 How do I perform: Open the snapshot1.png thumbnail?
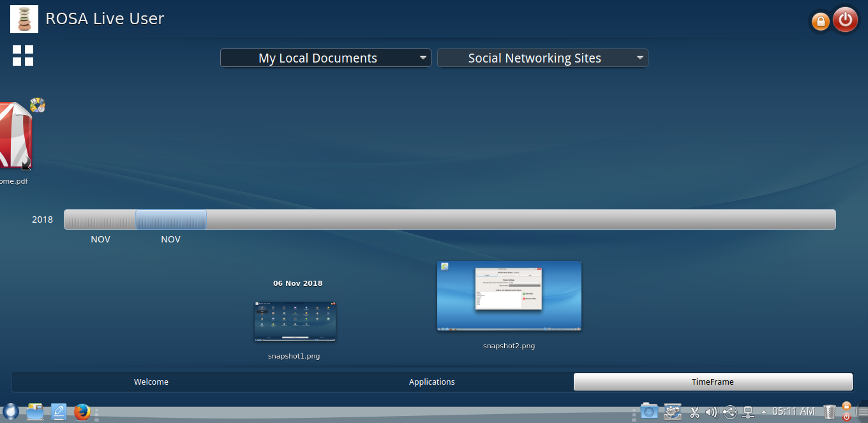[x=294, y=322]
